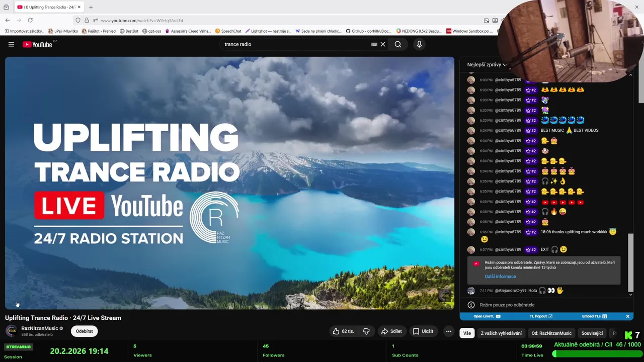This screenshot has height=362, width=644.
Task: Open the three-dot more actions menu
Action: pos(449,331)
